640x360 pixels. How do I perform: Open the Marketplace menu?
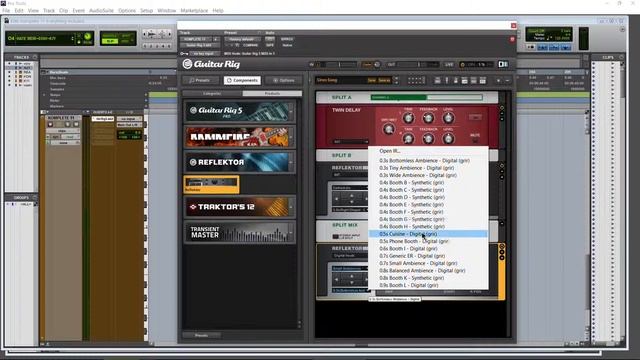194,11
